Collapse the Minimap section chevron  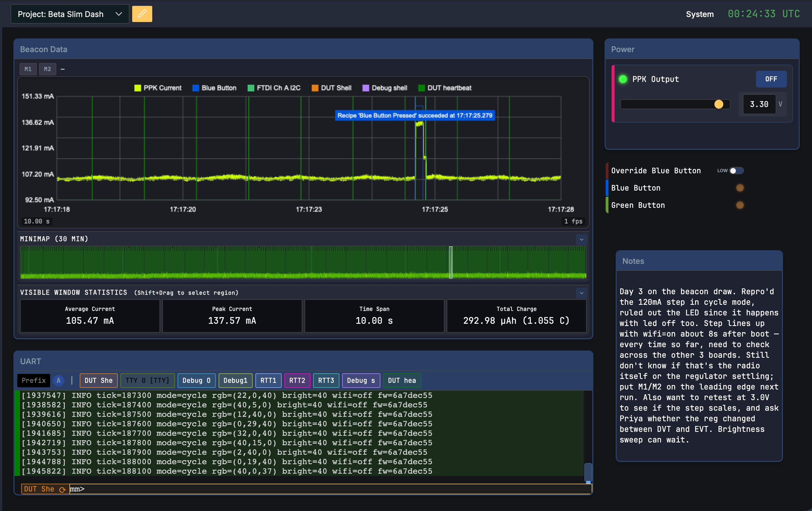pyautogui.click(x=581, y=240)
